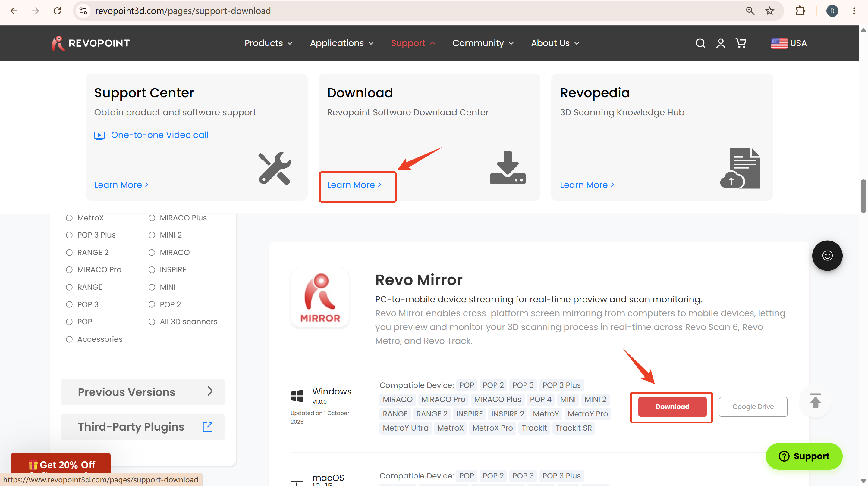Open site information icon in address bar

83,11
